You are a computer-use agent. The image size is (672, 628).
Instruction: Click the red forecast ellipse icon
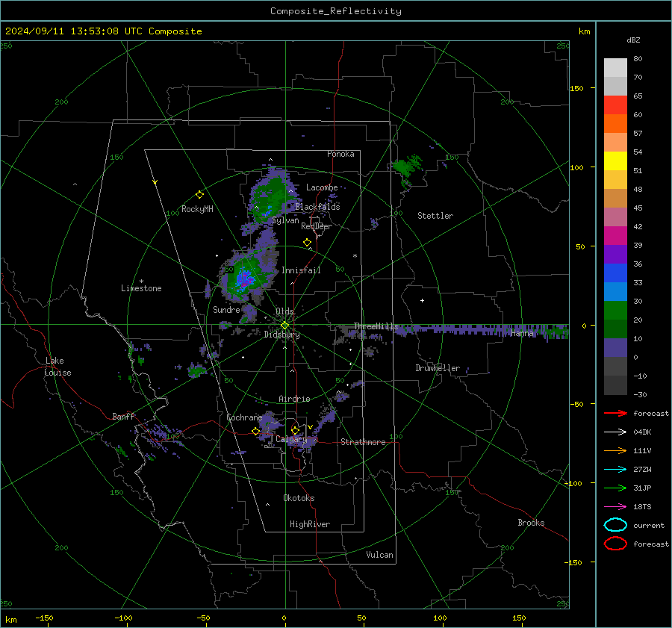pos(615,544)
